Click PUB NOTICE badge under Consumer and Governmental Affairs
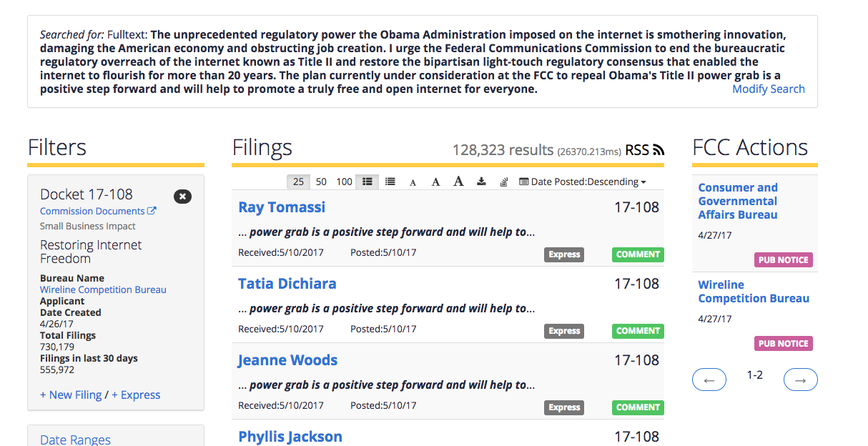 [x=784, y=260]
